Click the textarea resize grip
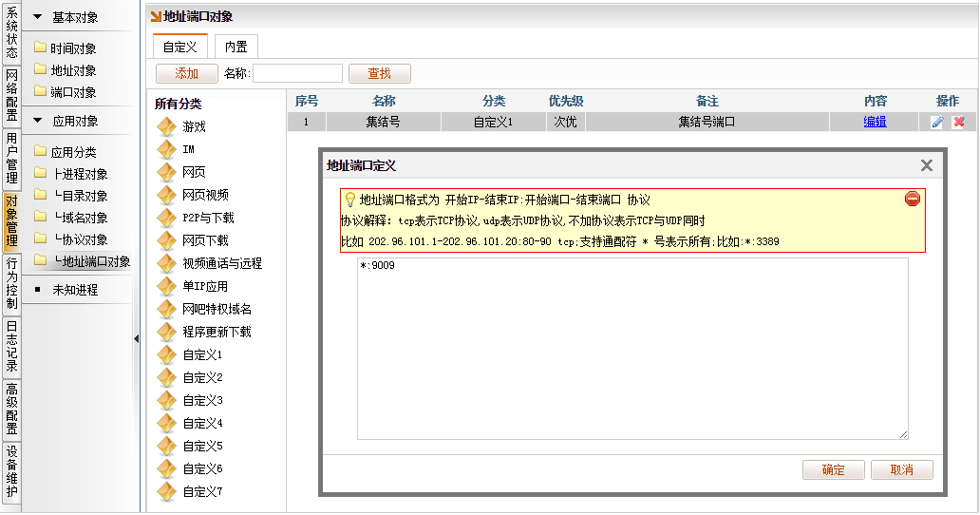This screenshot has height=515, width=980. (x=903, y=434)
